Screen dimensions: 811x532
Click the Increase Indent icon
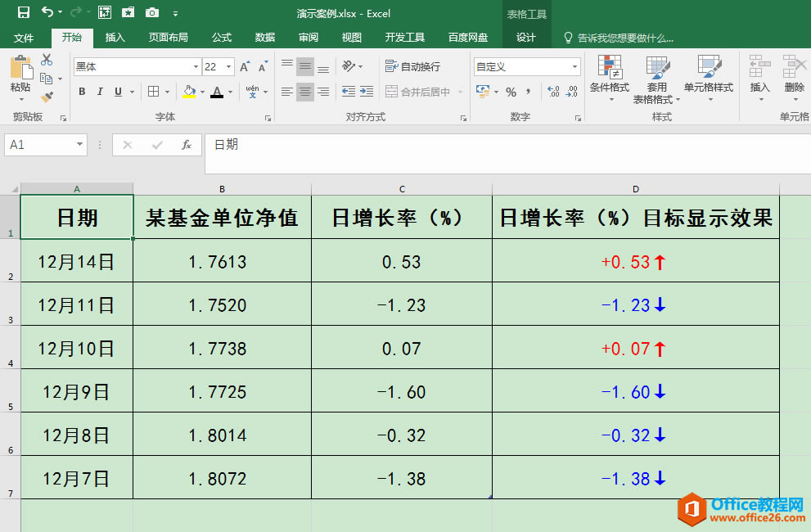(x=367, y=92)
